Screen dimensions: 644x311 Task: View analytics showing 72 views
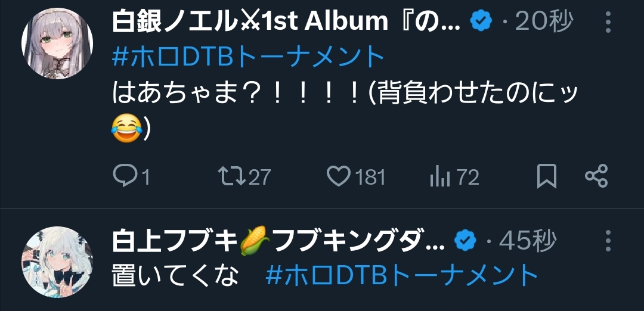454,177
